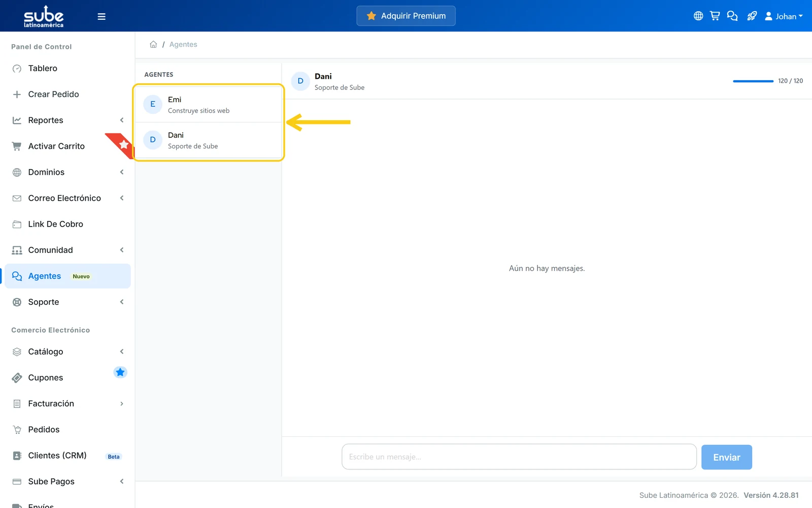Image resolution: width=812 pixels, height=508 pixels.
Task: Focus the Escribe un mensaje input
Action: click(x=519, y=457)
